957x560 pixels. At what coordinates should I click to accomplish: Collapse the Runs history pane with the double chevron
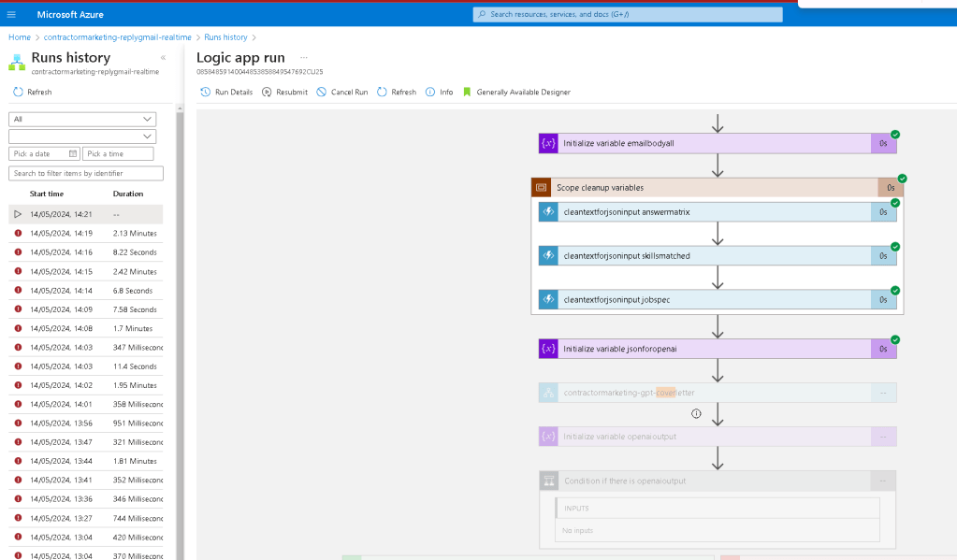(163, 57)
